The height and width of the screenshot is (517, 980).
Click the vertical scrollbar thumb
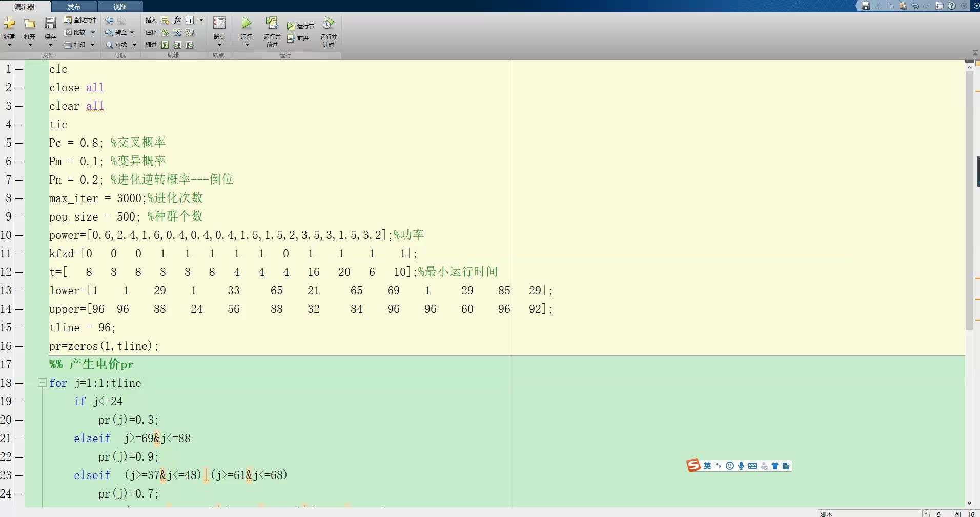(x=969, y=200)
